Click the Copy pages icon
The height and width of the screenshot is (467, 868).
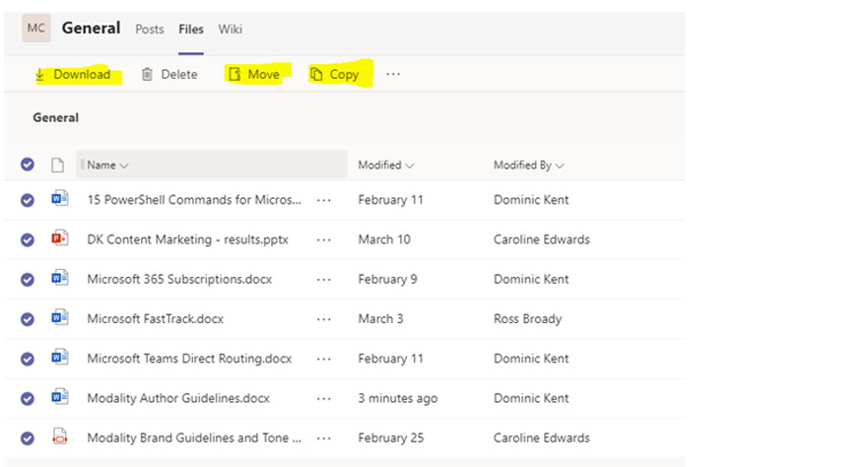[316, 74]
